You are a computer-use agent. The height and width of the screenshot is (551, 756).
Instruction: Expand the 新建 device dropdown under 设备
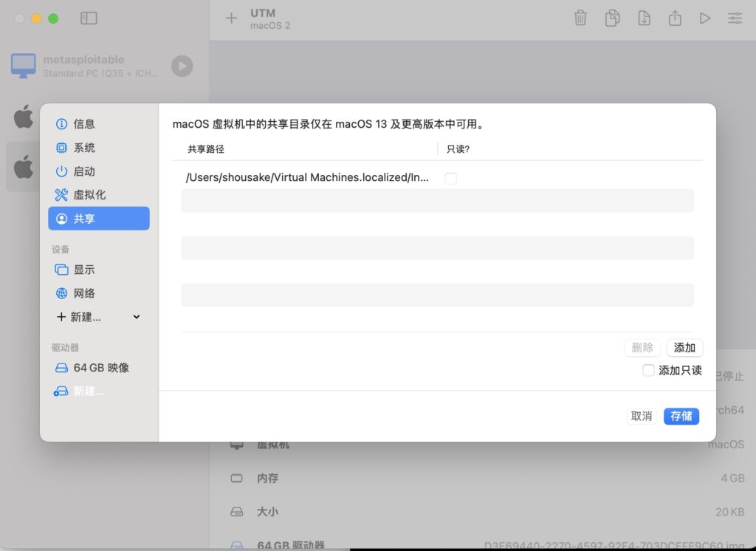click(99, 317)
